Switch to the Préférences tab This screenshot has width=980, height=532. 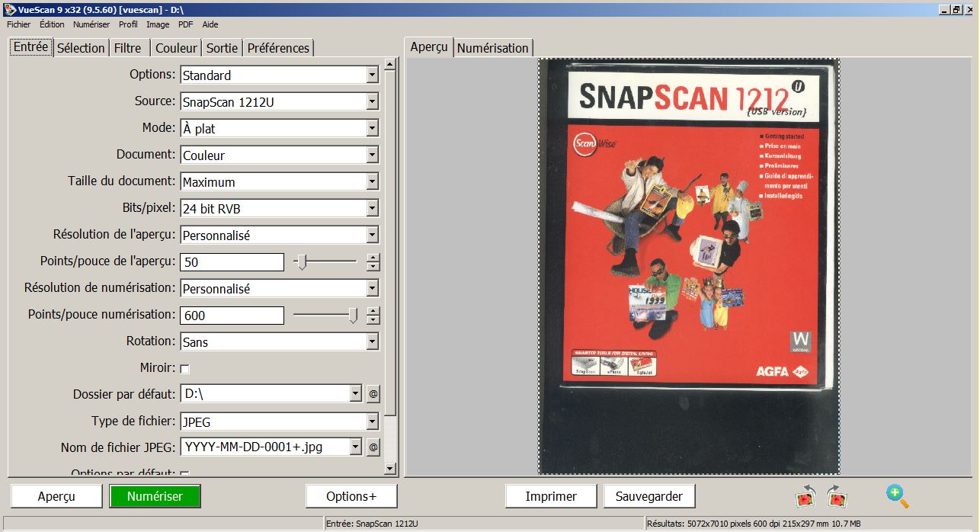click(x=278, y=48)
